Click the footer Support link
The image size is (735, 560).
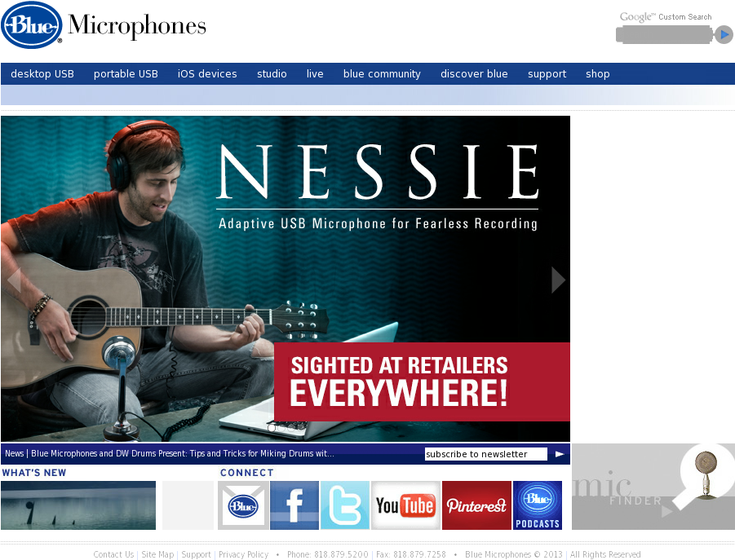tap(196, 554)
